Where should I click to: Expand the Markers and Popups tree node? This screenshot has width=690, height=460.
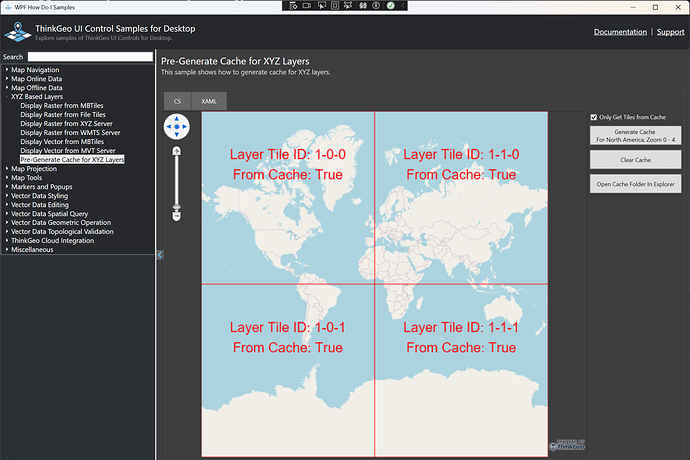coord(7,187)
